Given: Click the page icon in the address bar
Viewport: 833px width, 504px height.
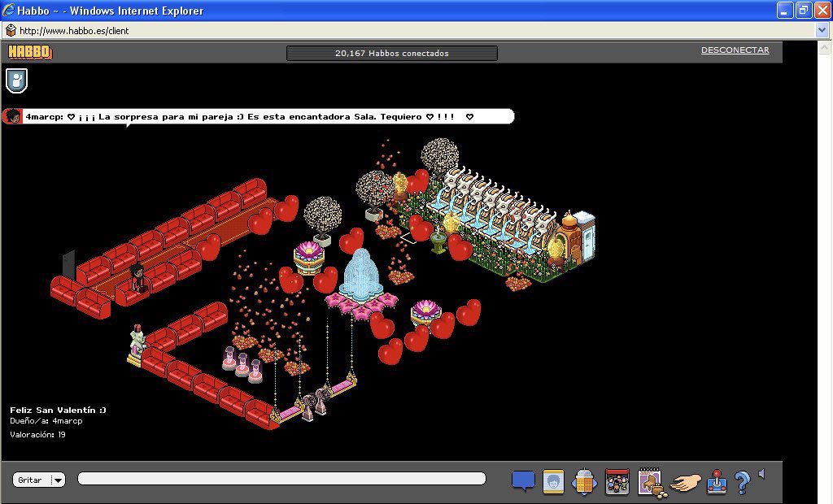Looking at the screenshot, I should [x=11, y=30].
